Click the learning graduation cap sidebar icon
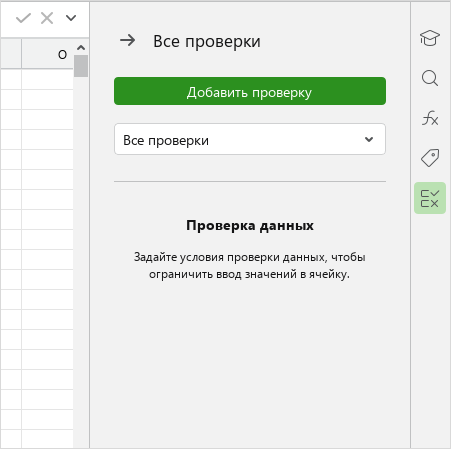 (x=430, y=38)
